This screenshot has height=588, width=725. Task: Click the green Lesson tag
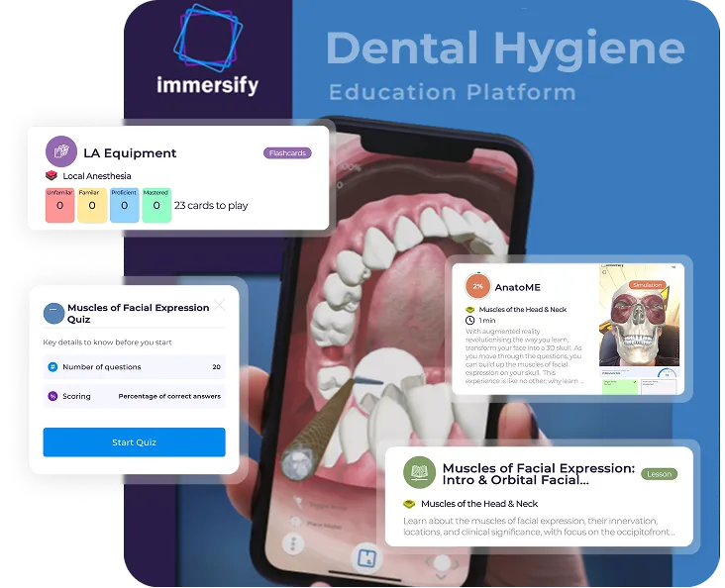tap(659, 474)
